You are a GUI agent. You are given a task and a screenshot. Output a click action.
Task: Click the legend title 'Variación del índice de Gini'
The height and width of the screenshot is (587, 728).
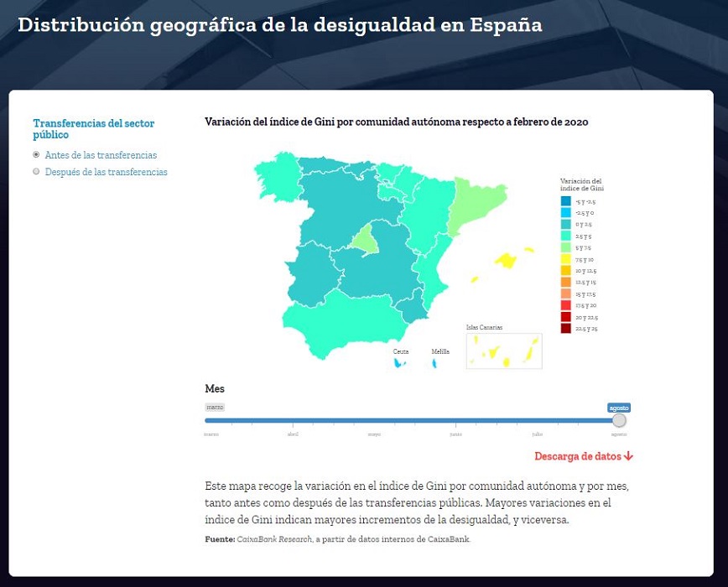[582, 184]
